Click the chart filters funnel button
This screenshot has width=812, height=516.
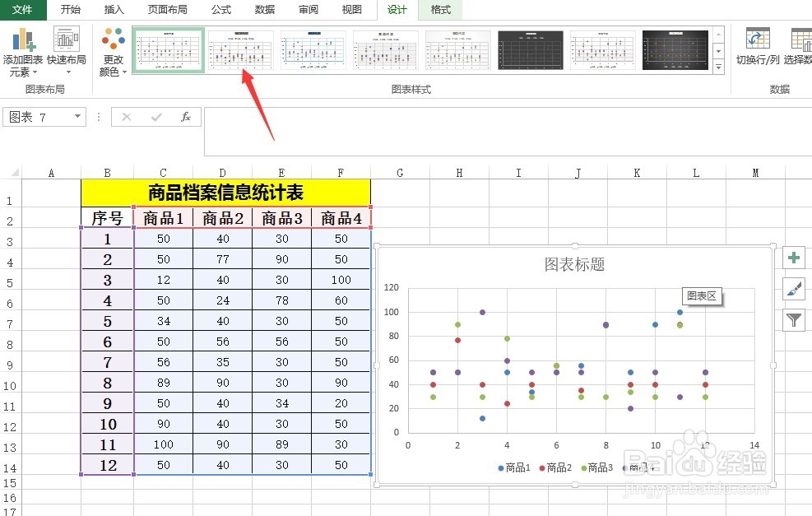coord(793,320)
